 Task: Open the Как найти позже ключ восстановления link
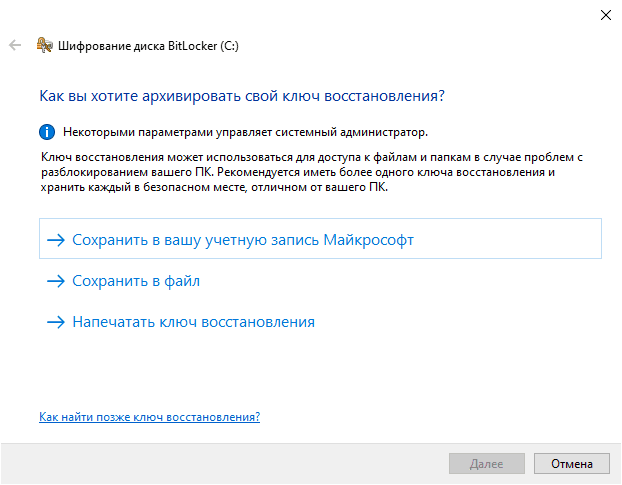point(149,416)
